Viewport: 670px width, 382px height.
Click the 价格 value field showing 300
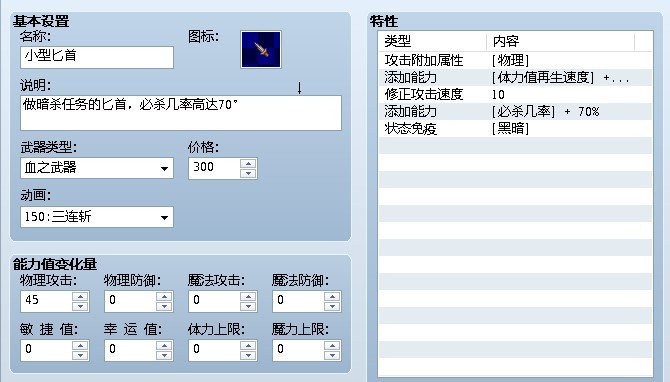pyautogui.click(x=214, y=168)
